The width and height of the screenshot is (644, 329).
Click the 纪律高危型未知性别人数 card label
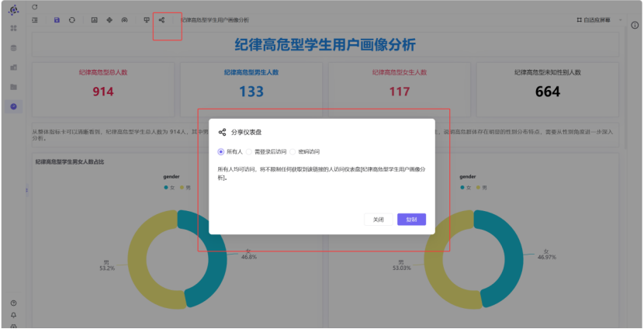tap(548, 72)
